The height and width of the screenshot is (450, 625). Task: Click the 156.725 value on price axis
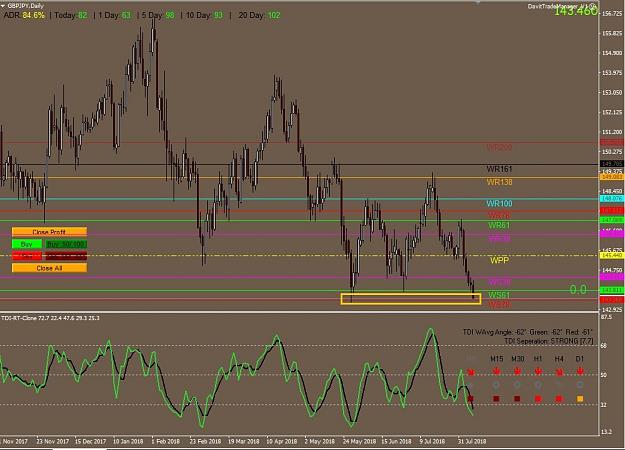point(612,14)
